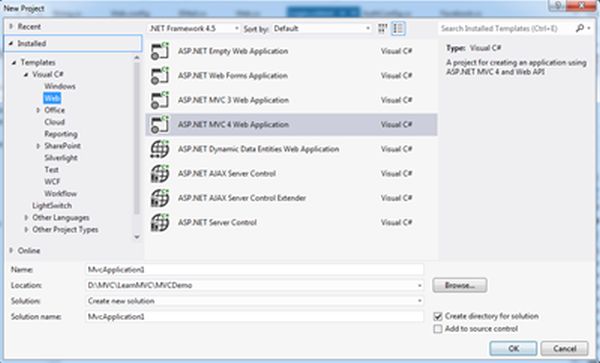Click the OK button
This screenshot has width=600, height=363.
coord(513,348)
